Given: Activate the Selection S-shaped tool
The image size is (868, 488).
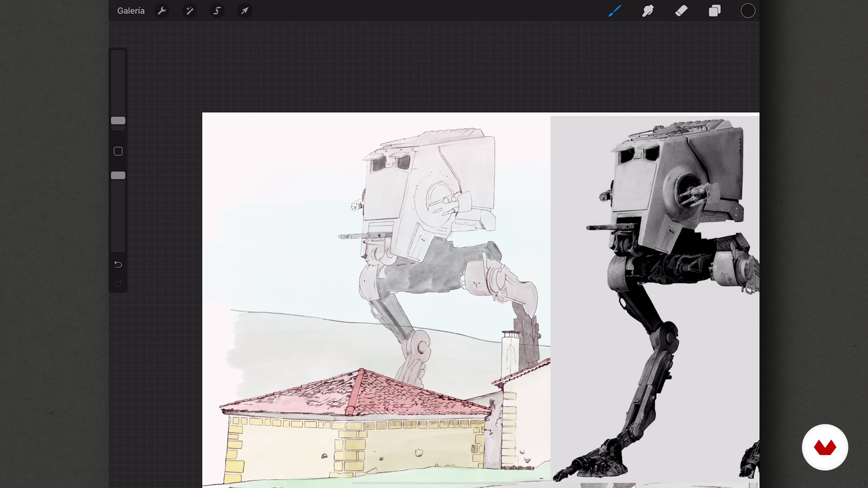Looking at the screenshot, I should tap(217, 11).
